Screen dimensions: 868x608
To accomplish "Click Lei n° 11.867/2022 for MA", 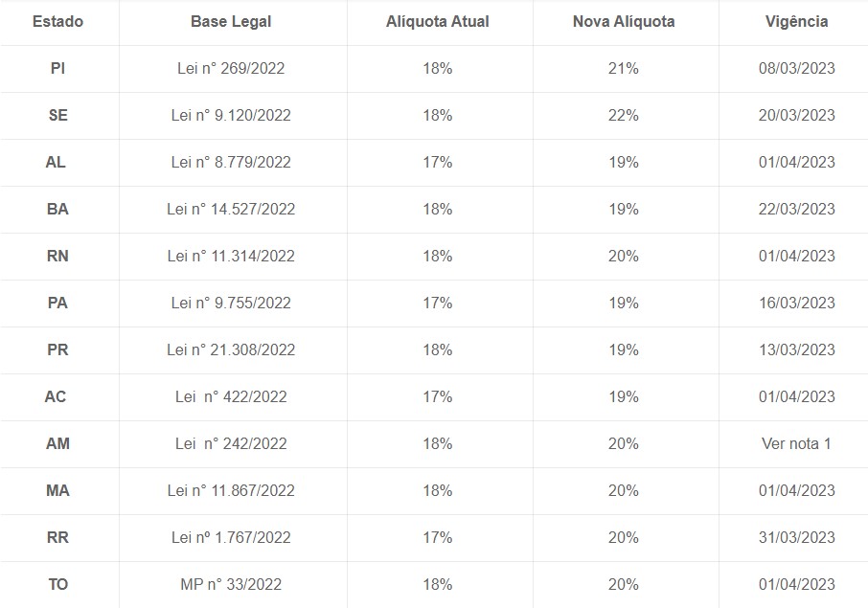I will point(231,491).
